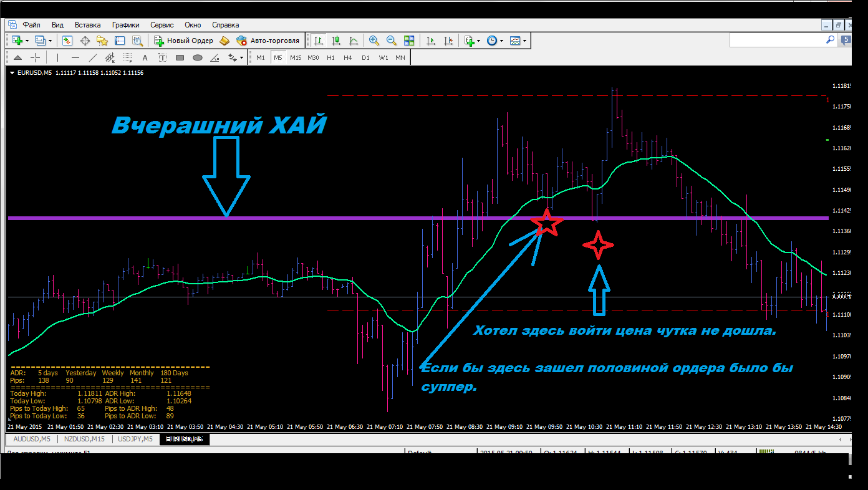Open the Market Watch window icon
This screenshot has width=868, height=490.
pos(67,41)
